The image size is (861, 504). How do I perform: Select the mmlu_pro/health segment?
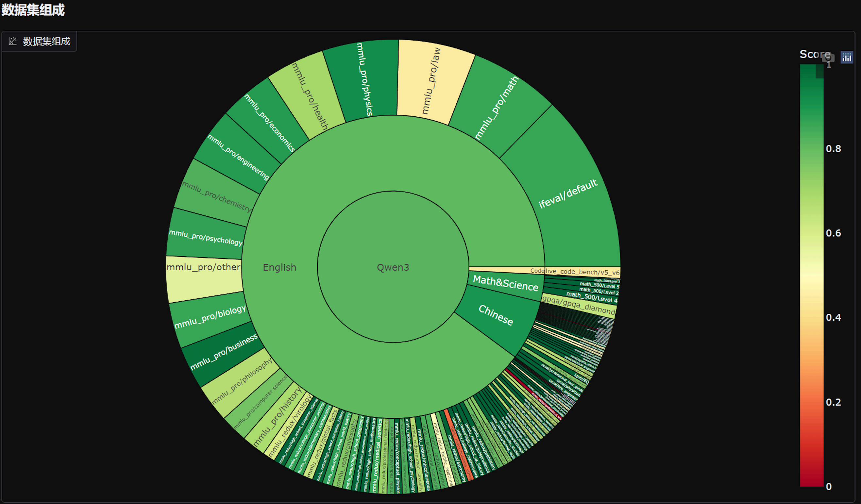pyautogui.click(x=310, y=96)
